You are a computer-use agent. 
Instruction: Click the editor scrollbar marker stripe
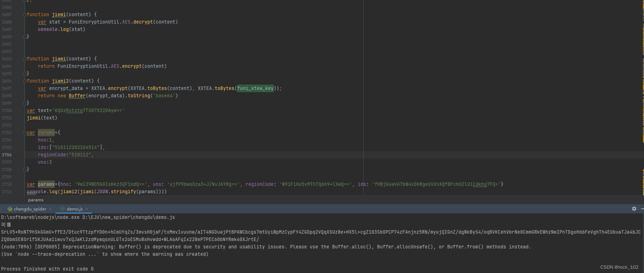pos(643,98)
